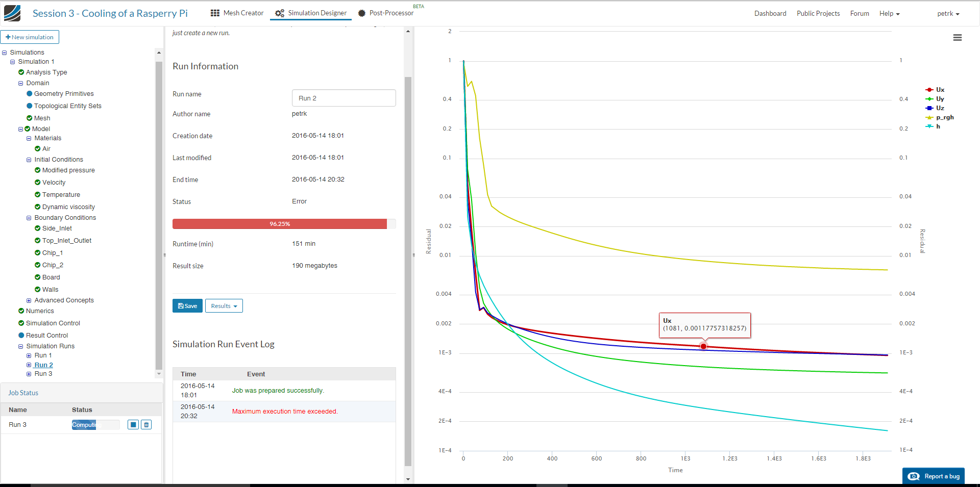
Task: Collapse the Materials node
Action: (29, 138)
